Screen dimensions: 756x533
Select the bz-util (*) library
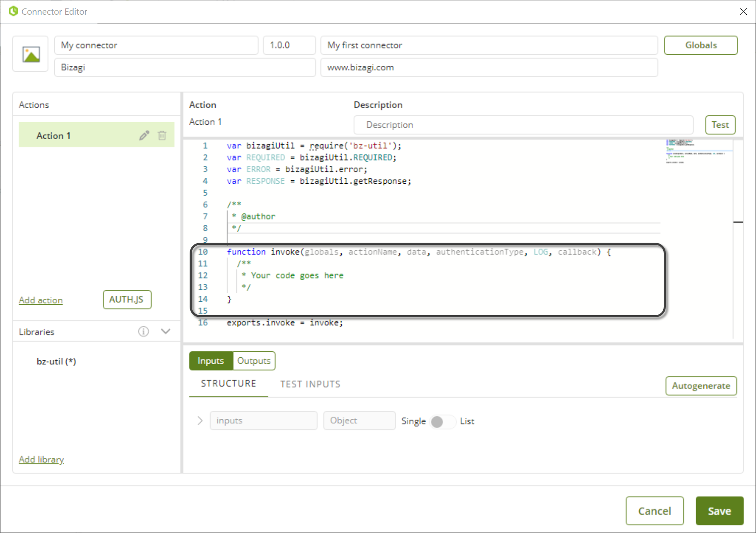pos(56,362)
